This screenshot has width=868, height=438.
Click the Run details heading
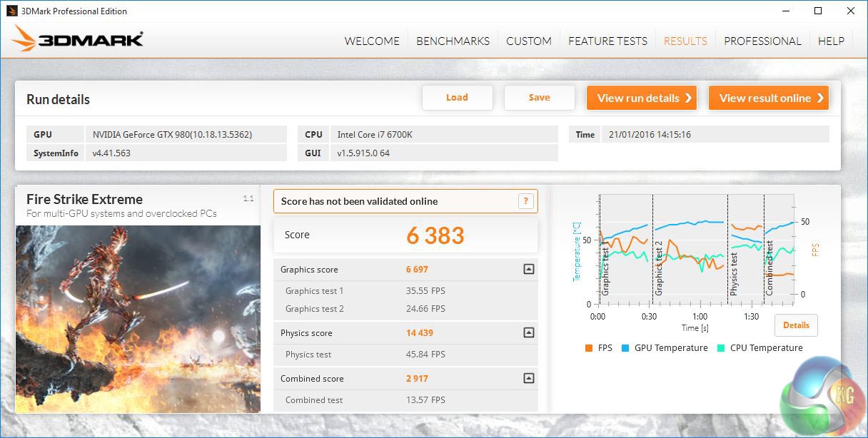(58, 99)
